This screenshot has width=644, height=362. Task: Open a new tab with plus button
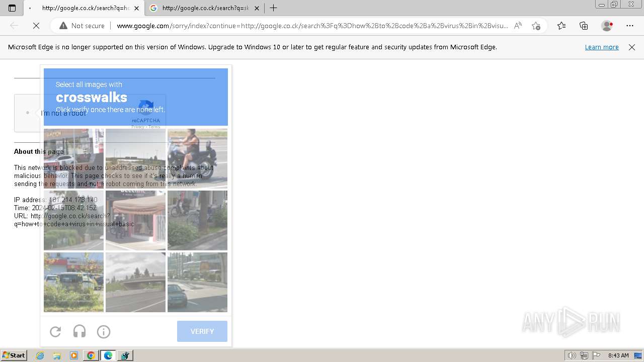click(273, 8)
